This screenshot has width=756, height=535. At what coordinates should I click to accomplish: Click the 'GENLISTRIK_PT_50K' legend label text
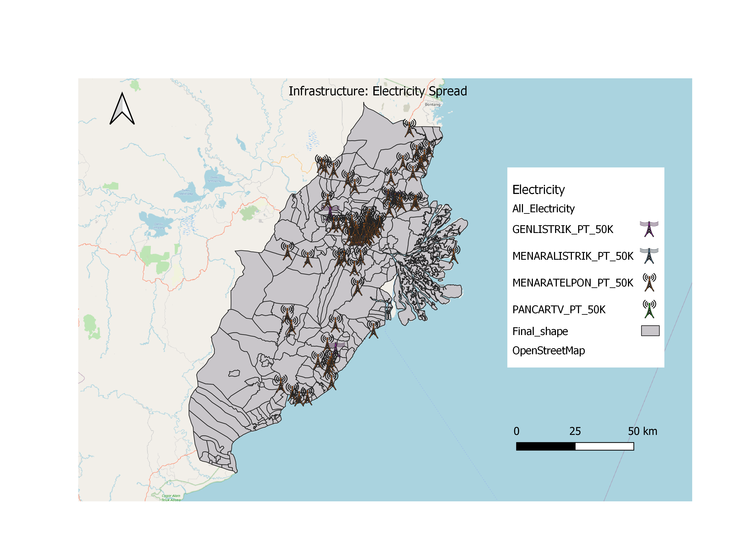click(563, 229)
